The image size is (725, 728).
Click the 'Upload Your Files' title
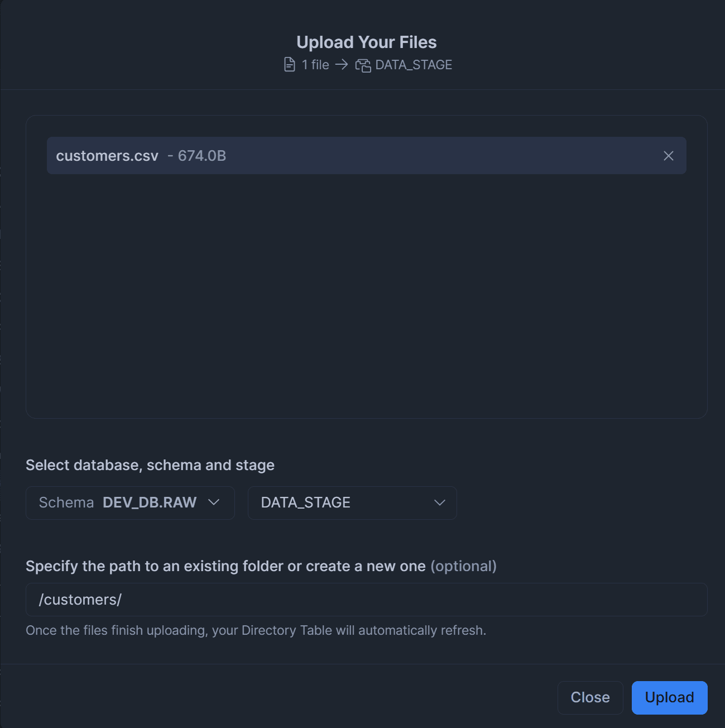pos(366,42)
